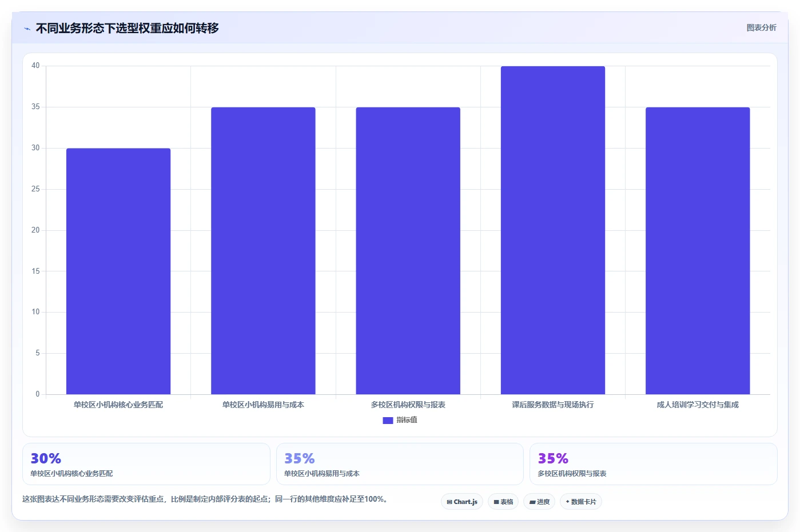The image size is (800, 532).
Task: Click the x-axis label 多校区机构权限与报表
Action: click(408, 405)
